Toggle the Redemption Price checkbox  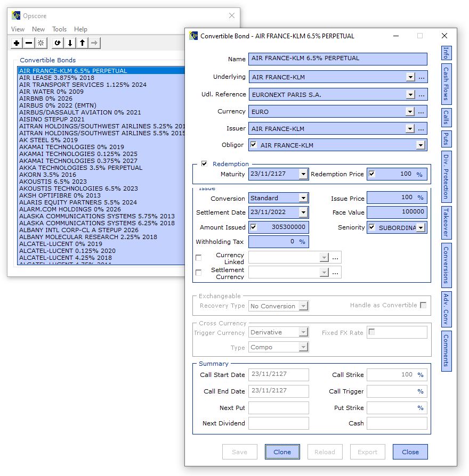tap(371, 174)
